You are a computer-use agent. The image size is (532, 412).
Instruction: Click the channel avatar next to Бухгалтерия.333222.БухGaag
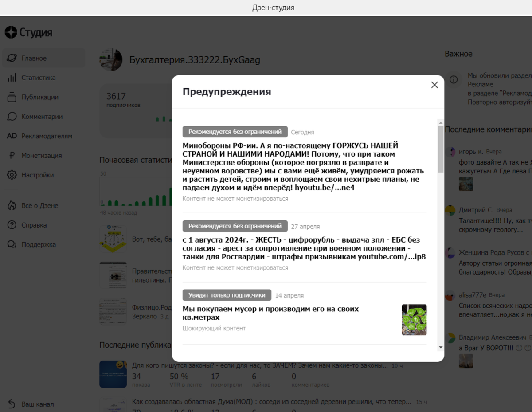pyautogui.click(x=111, y=59)
